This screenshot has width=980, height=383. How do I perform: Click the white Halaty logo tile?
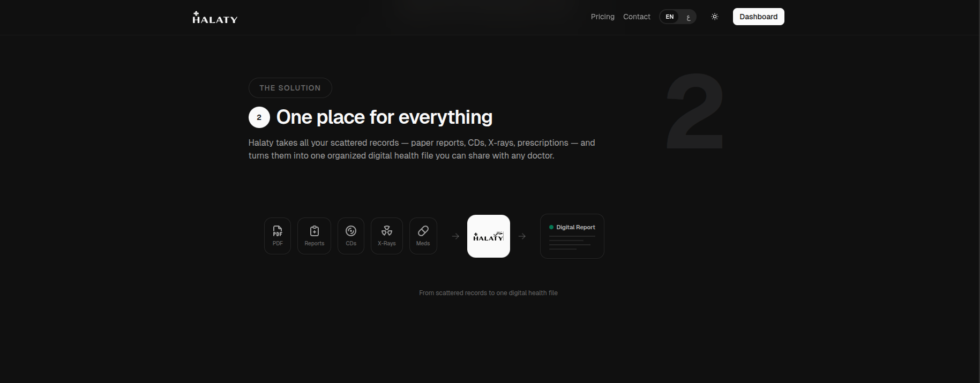(x=489, y=236)
